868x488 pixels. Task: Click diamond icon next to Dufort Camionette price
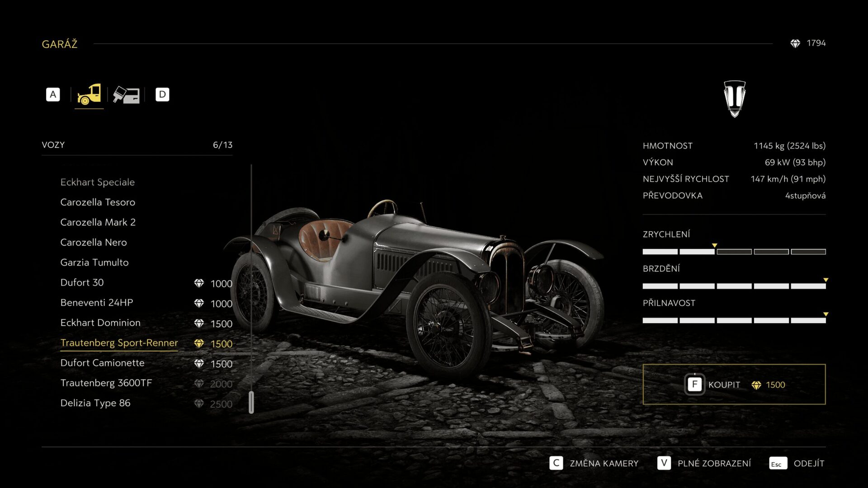(199, 364)
